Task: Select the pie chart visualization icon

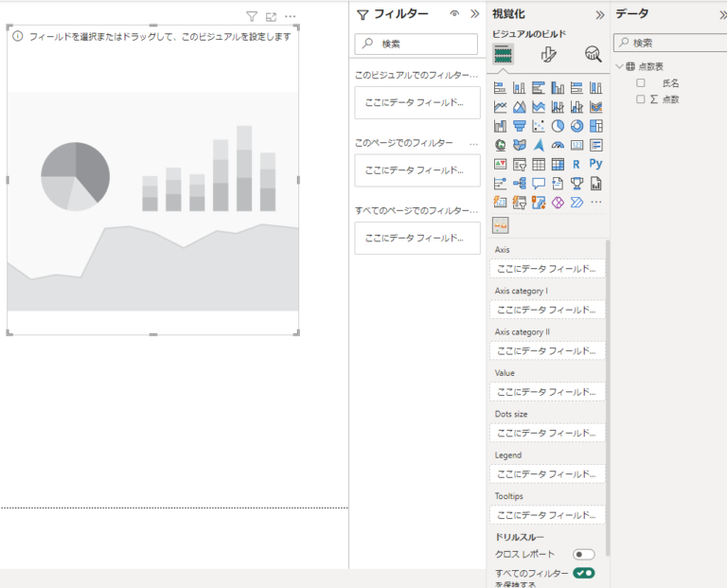Action: [x=558, y=126]
